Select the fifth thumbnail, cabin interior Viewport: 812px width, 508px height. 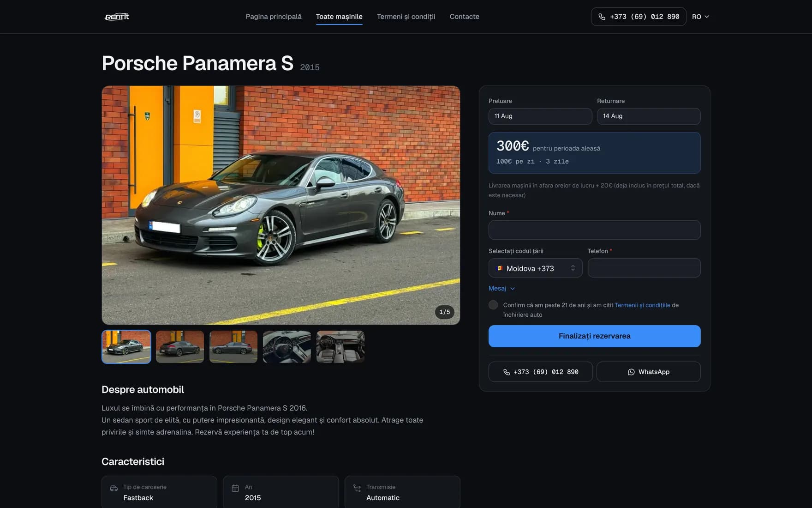pos(340,347)
